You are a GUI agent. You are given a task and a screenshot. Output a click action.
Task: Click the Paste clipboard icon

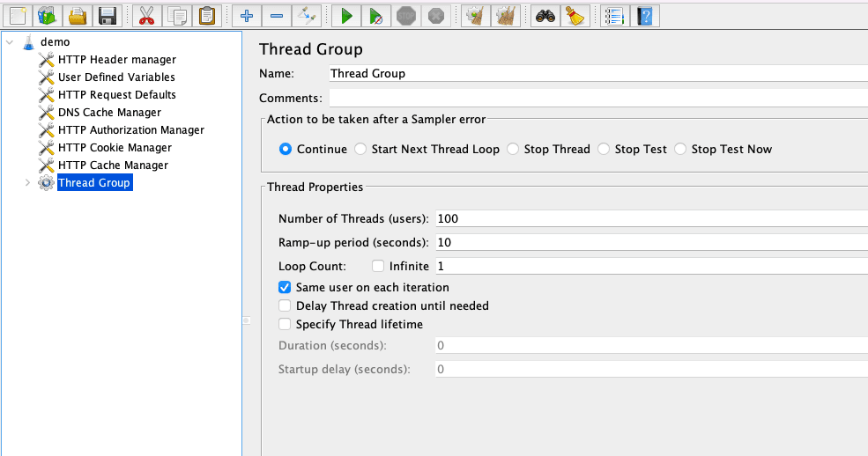206,16
